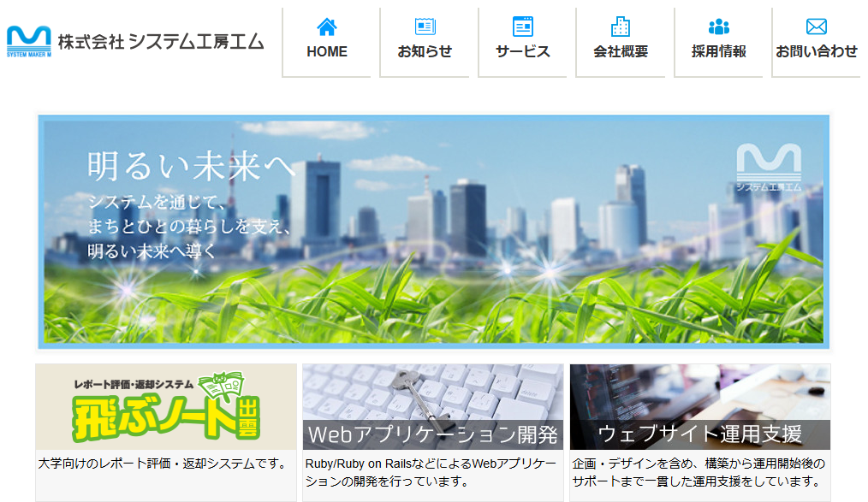Open the お知らせ menu label
Viewport: 868px width, 502px height.
coord(425,51)
